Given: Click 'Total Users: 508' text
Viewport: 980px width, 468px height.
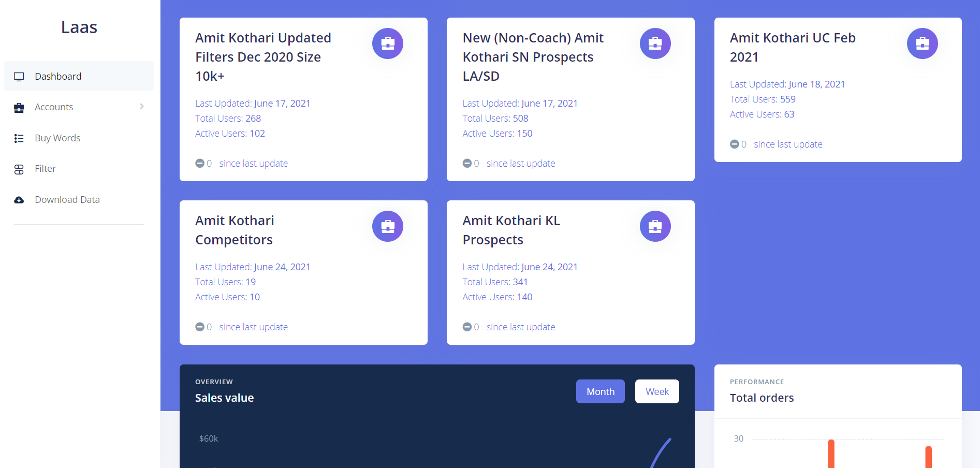Looking at the screenshot, I should click(495, 119).
